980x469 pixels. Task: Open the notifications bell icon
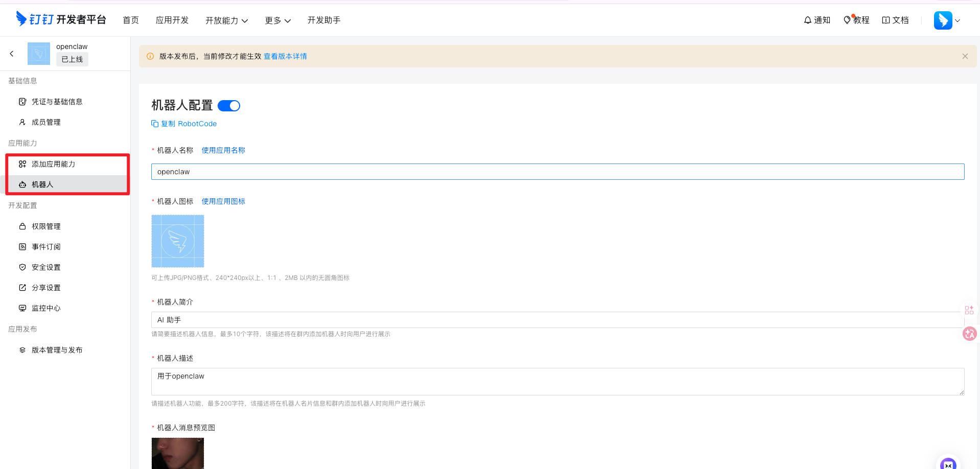[807, 20]
